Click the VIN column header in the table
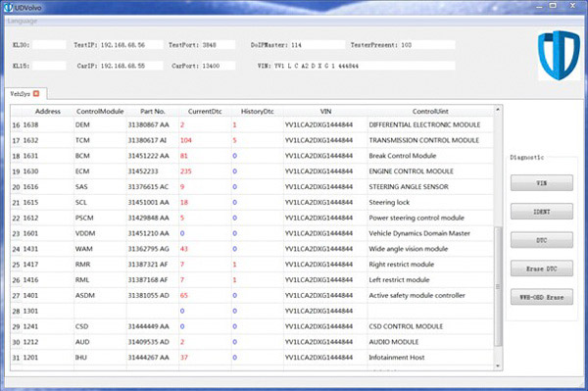The image size is (588, 391). (325, 112)
